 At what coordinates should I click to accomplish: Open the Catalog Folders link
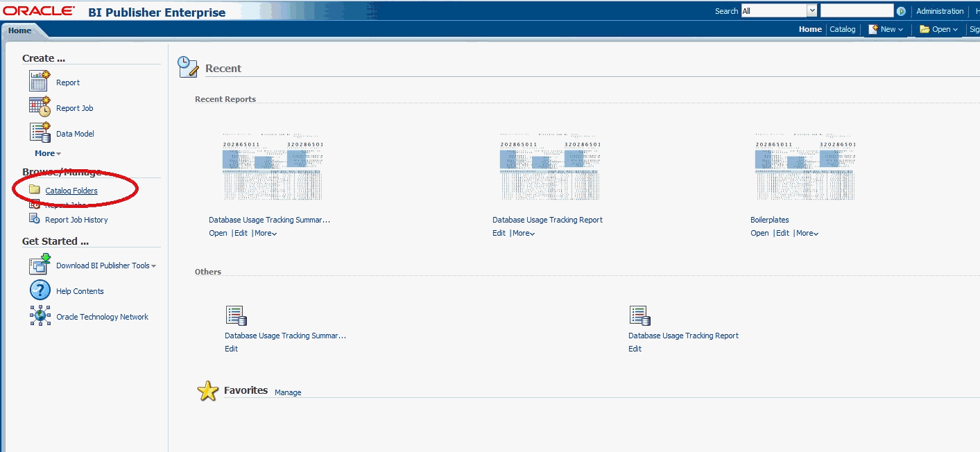71,191
